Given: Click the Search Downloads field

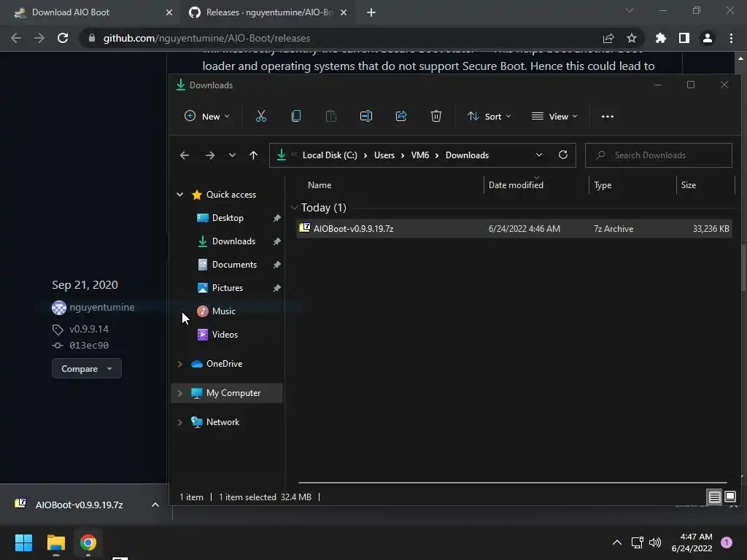Looking at the screenshot, I should [659, 155].
